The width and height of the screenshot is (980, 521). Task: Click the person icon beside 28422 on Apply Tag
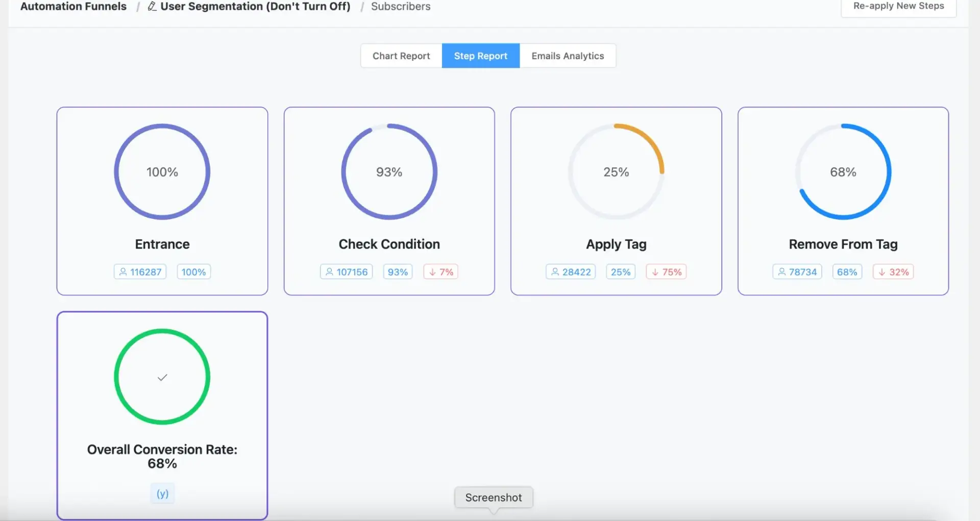point(555,271)
